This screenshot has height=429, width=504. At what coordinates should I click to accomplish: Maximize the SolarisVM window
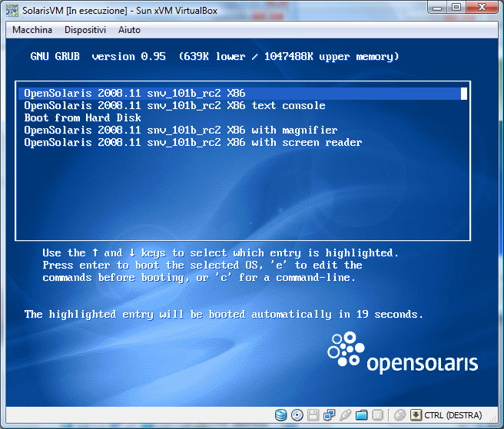pos(456,8)
